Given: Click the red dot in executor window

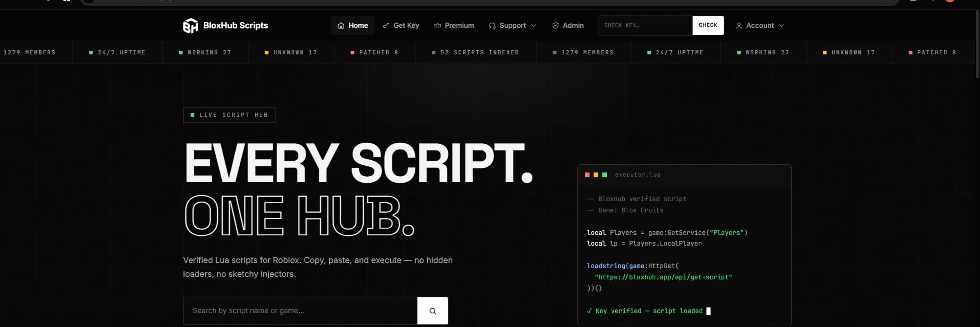Looking at the screenshot, I should coord(587,175).
